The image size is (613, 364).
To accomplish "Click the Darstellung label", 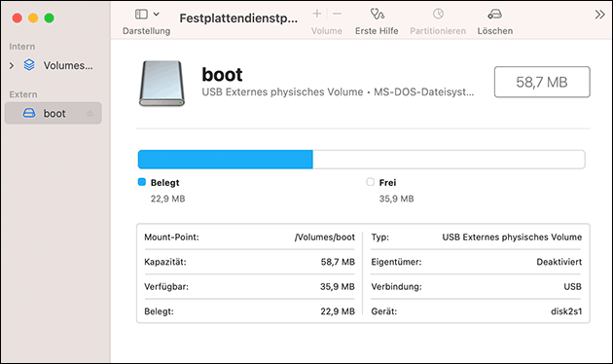I will click(x=147, y=31).
